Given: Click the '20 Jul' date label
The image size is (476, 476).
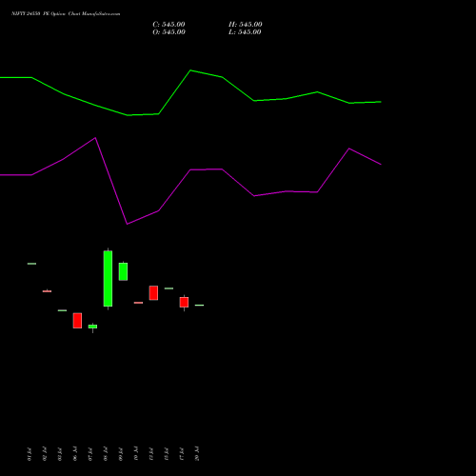Looking at the screenshot, I should [197, 454].
